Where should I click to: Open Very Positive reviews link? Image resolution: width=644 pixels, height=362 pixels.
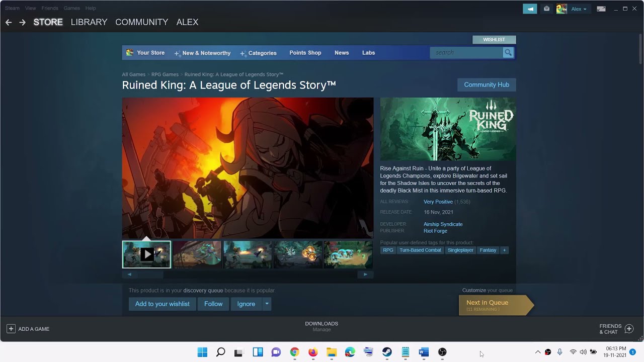[x=438, y=202]
